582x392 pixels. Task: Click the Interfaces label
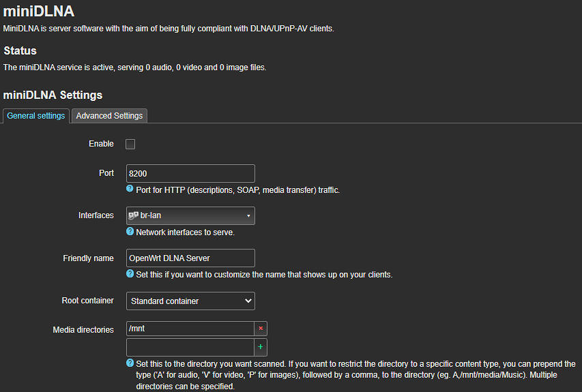click(96, 215)
